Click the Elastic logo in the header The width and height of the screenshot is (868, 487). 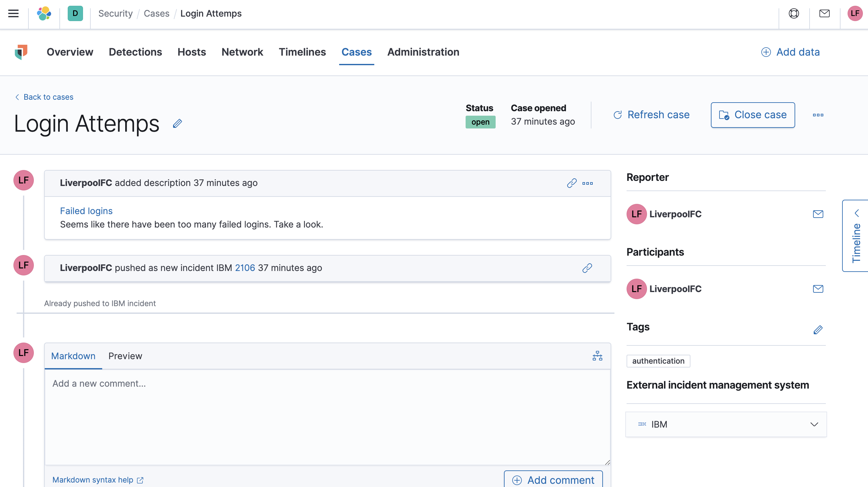(x=43, y=13)
